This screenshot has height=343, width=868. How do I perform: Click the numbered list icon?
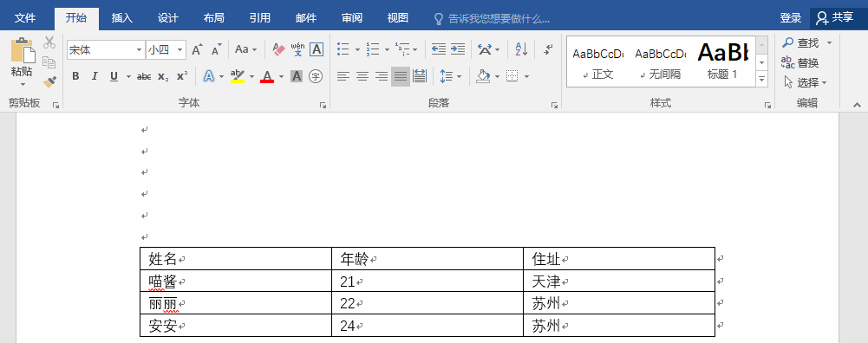(x=373, y=49)
